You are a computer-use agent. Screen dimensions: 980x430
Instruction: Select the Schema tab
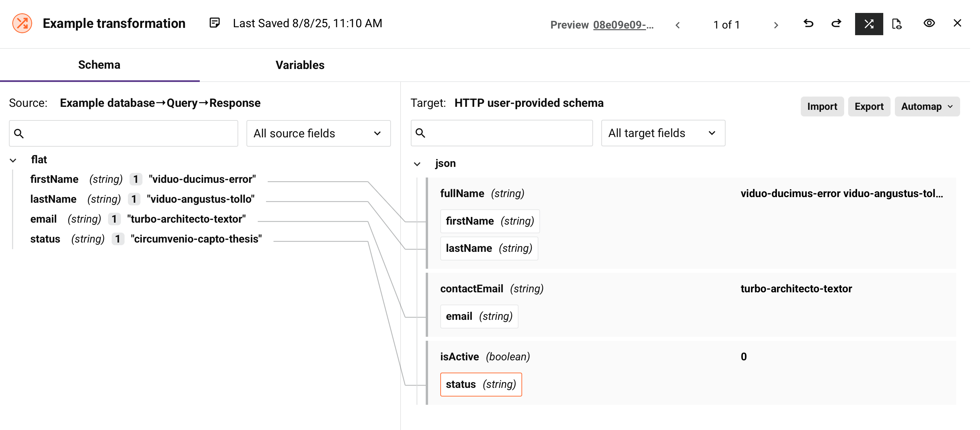[99, 65]
